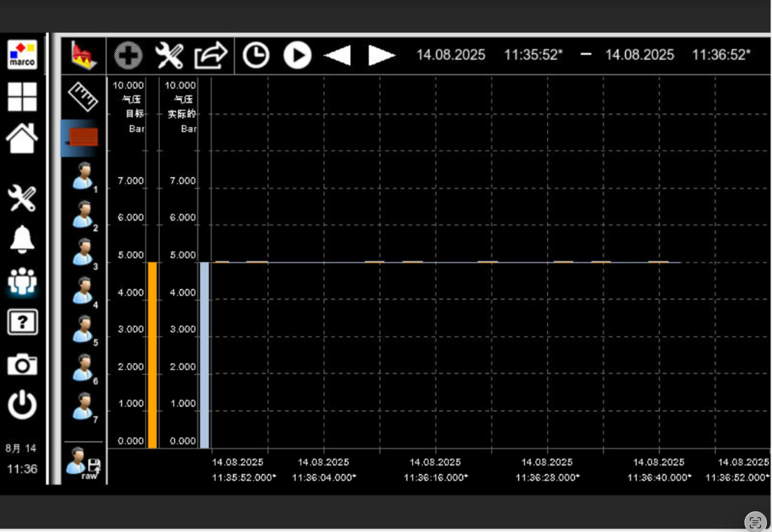Go to the Home screen

22,138
